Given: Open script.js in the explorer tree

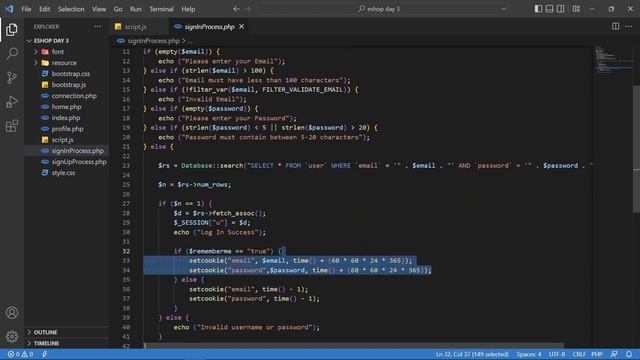Looking at the screenshot, I should [x=62, y=140].
